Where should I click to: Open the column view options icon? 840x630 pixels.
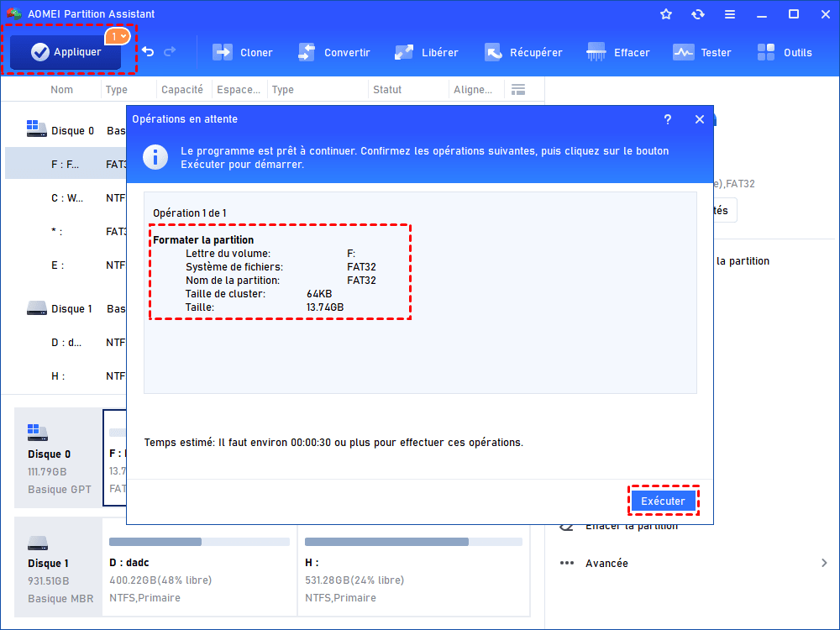517,90
